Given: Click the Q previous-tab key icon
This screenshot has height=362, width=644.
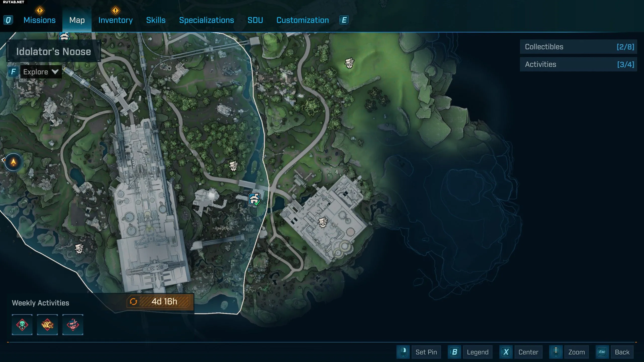Looking at the screenshot, I should point(8,20).
